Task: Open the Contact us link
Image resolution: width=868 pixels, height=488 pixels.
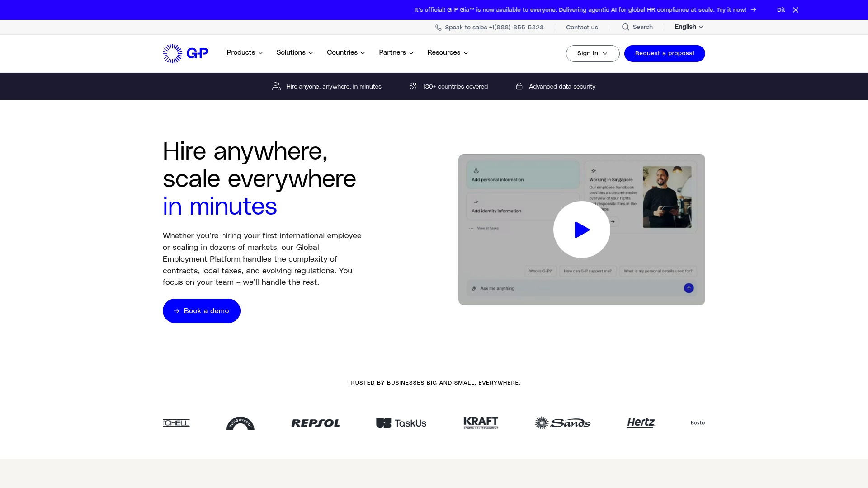Action: click(x=582, y=28)
